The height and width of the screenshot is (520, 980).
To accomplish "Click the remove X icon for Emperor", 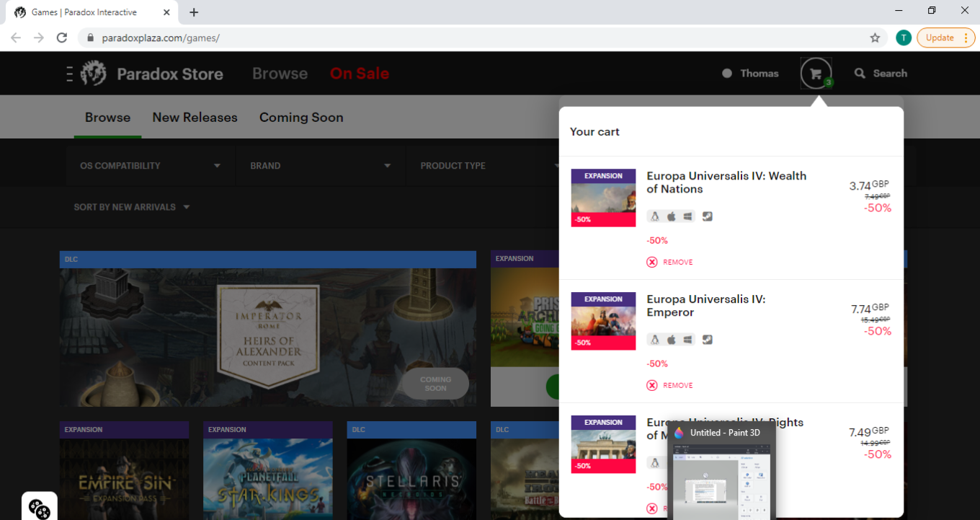I will pos(652,385).
